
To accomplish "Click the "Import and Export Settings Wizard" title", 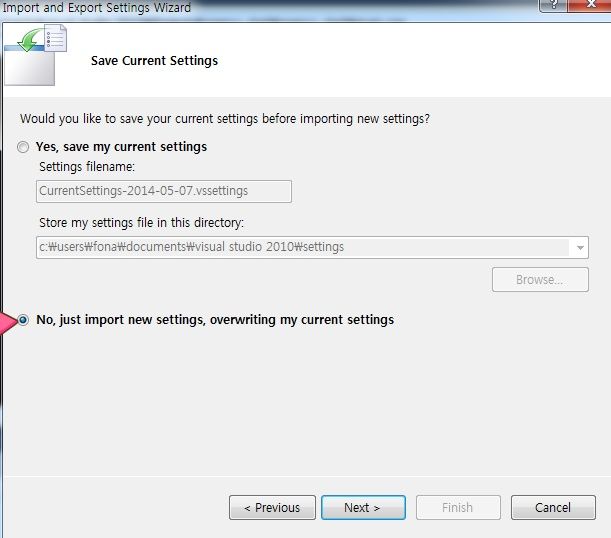I will [97, 7].
